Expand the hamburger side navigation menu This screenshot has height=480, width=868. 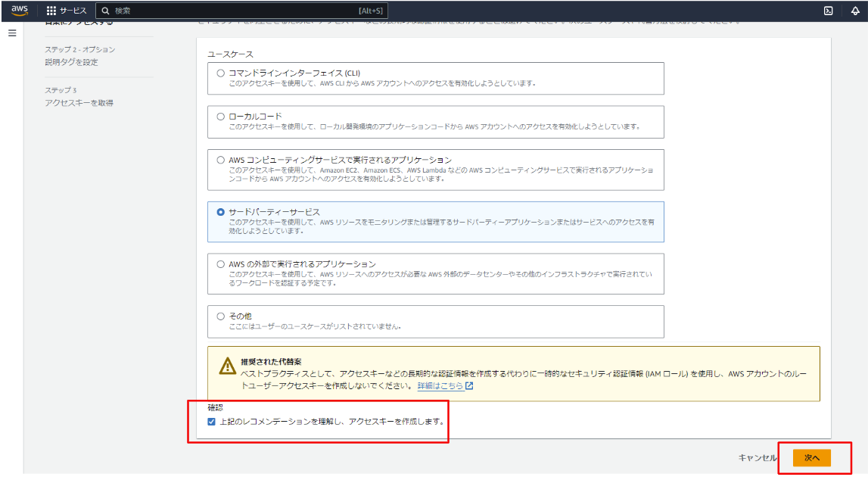12,33
